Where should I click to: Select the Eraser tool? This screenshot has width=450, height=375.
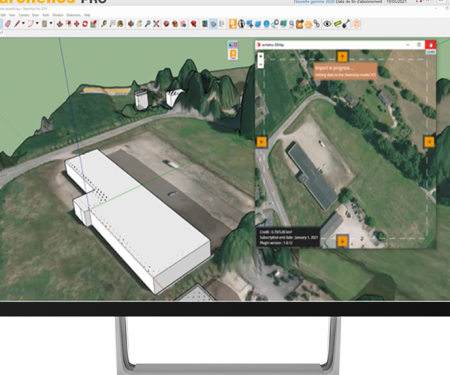(8, 24)
